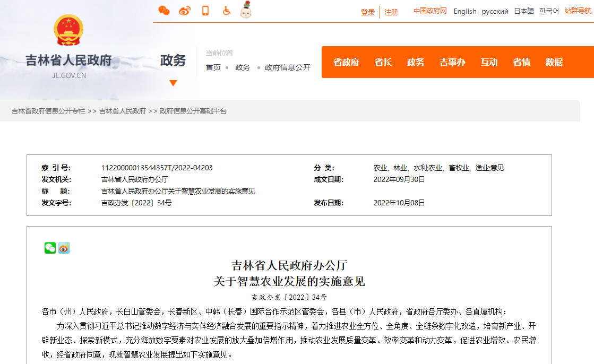Click the mobile phone version icon
Screen dimensions: 594x364
coord(205,11)
